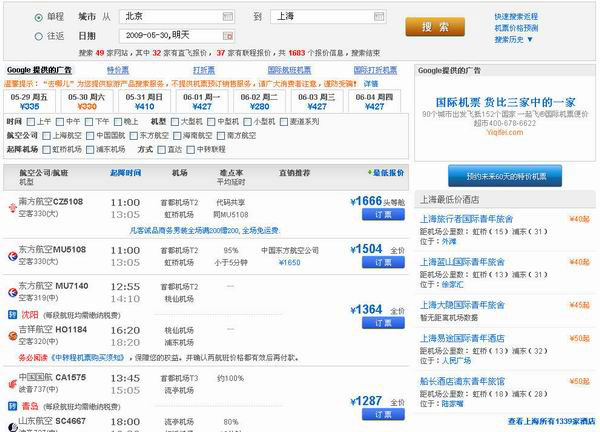
Task: Open 快速搜索近程 link
Action: coord(516,16)
